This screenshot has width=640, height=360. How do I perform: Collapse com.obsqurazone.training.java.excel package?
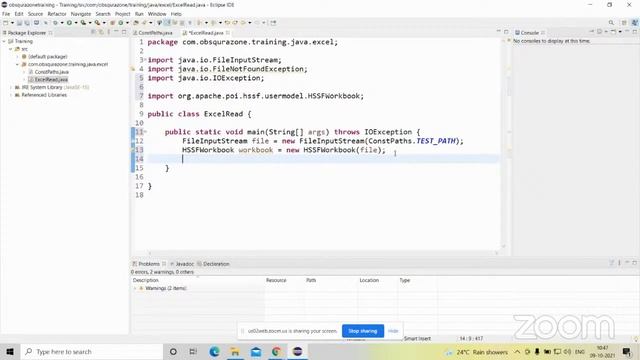17,64
